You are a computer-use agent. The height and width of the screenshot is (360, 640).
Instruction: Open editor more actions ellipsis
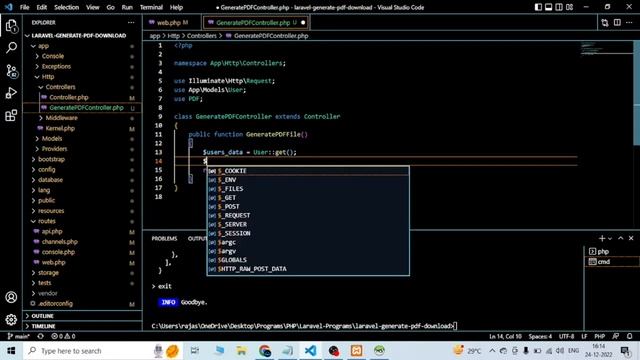pos(629,23)
